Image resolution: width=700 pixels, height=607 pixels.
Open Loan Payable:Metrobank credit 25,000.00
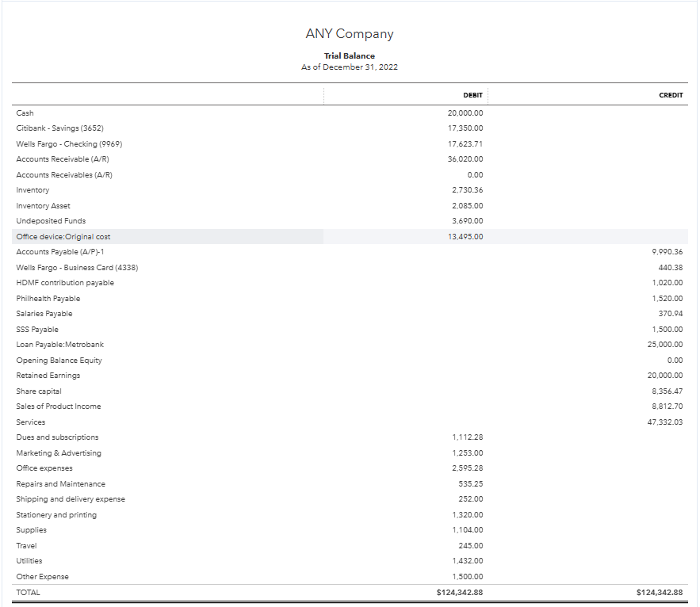[665, 345]
